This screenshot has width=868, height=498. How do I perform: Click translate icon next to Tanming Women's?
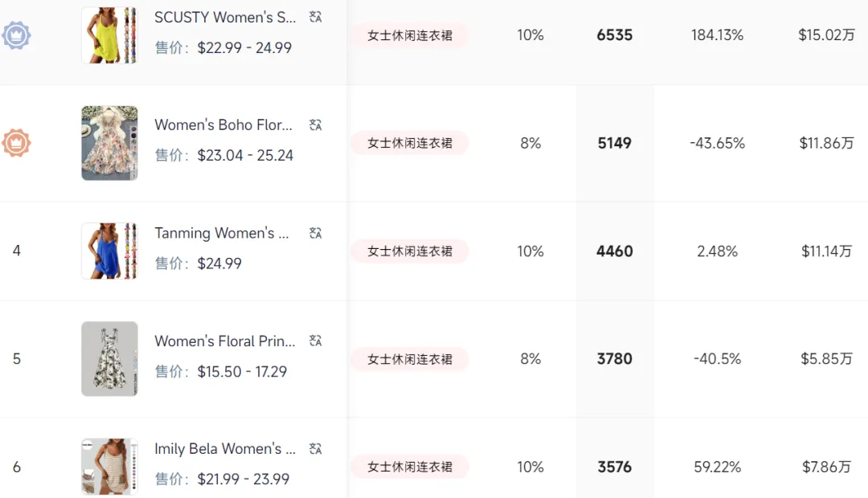(x=316, y=234)
